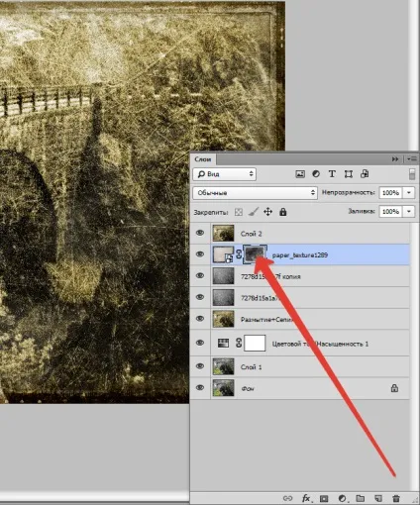Click the fx layer style button
This screenshot has height=505, width=420.
306,498
